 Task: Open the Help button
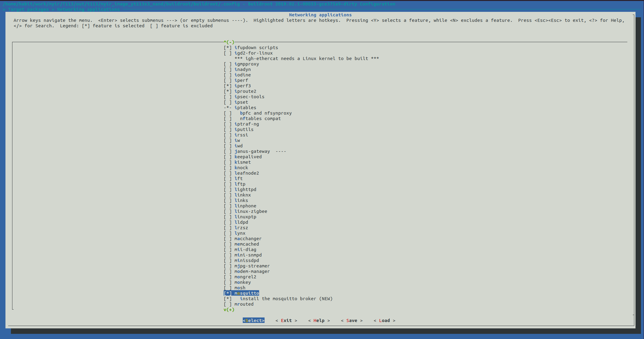coord(319,321)
